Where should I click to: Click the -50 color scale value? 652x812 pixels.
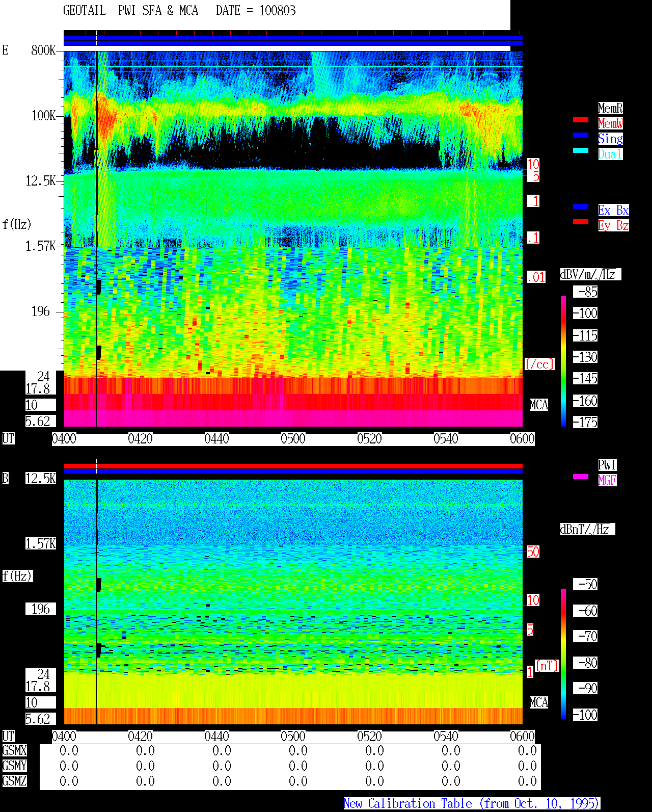pyautogui.click(x=585, y=584)
